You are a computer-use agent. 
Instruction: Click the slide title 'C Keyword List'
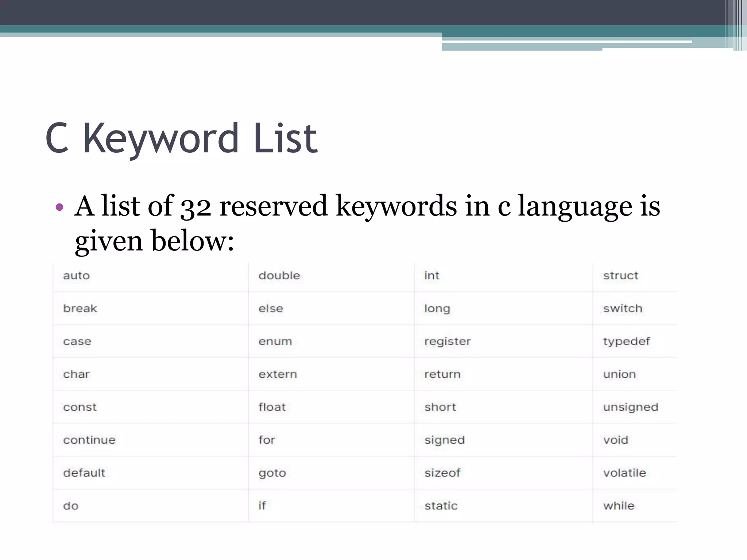[181, 139]
